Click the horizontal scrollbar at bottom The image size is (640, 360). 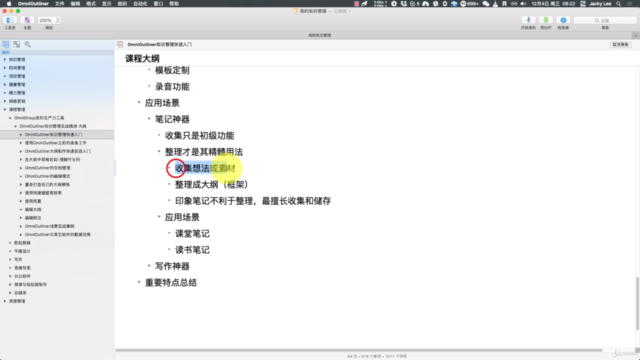click(359, 350)
